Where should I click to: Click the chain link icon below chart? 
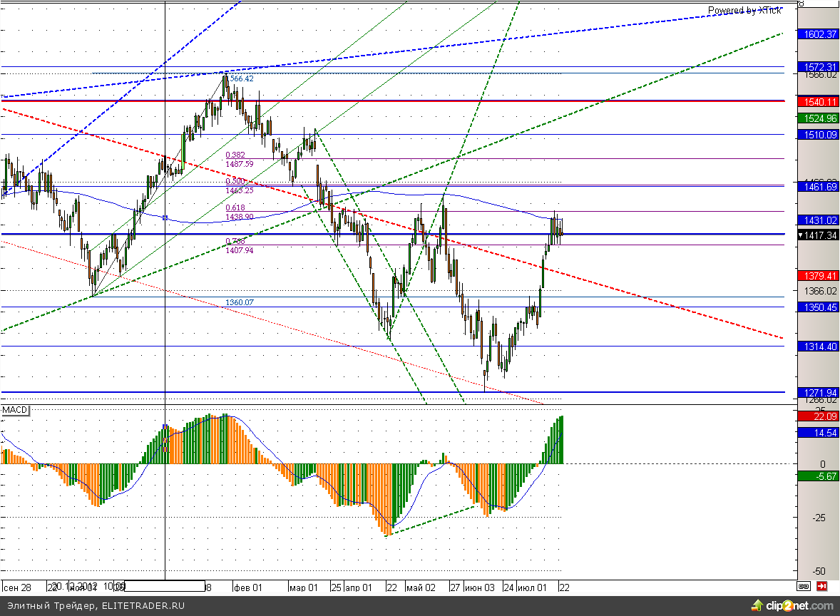[x=804, y=587]
